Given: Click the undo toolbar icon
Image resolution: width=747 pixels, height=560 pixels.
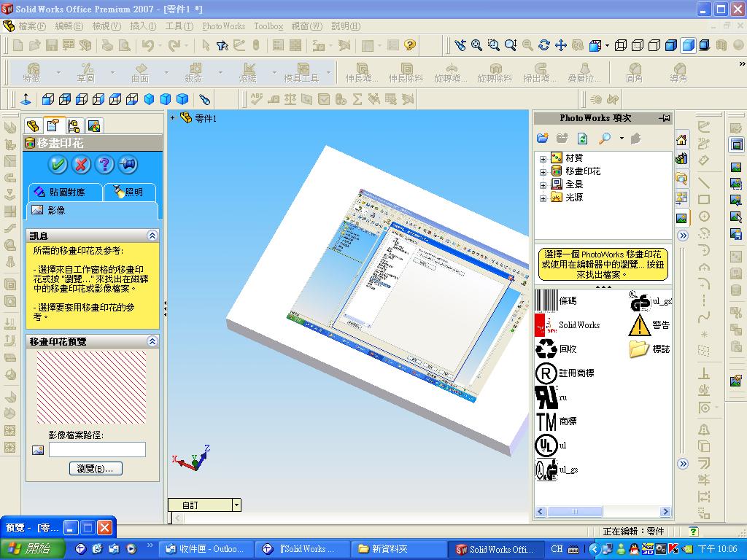Looking at the screenshot, I should tap(147, 45).
